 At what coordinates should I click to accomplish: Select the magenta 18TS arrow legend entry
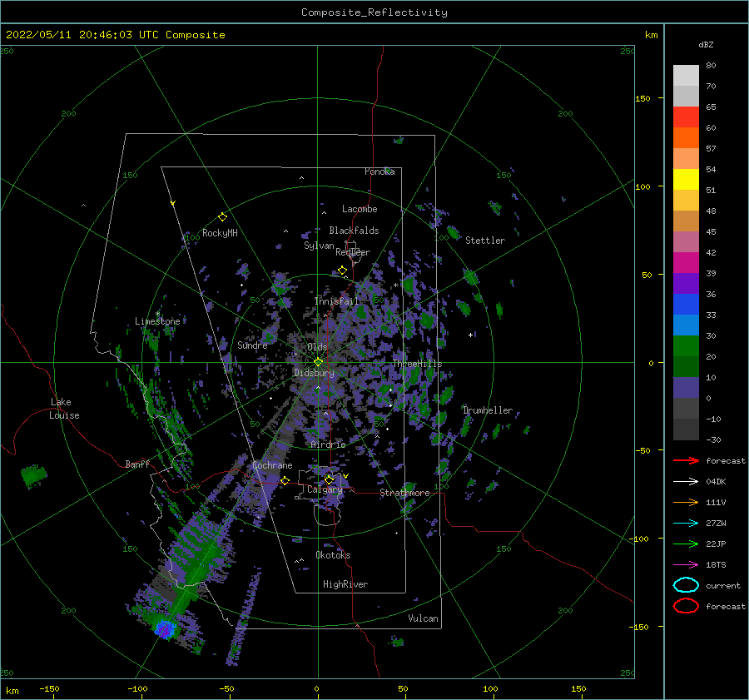pos(686,565)
